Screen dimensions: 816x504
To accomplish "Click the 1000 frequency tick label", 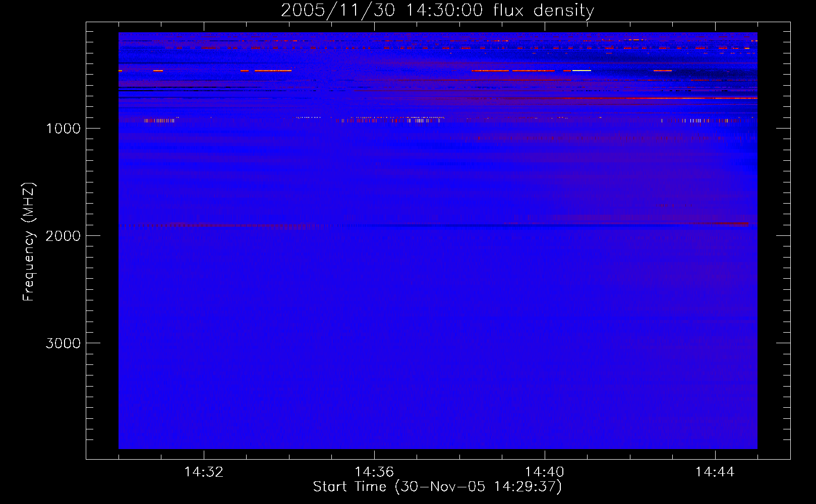I will point(63,129).
